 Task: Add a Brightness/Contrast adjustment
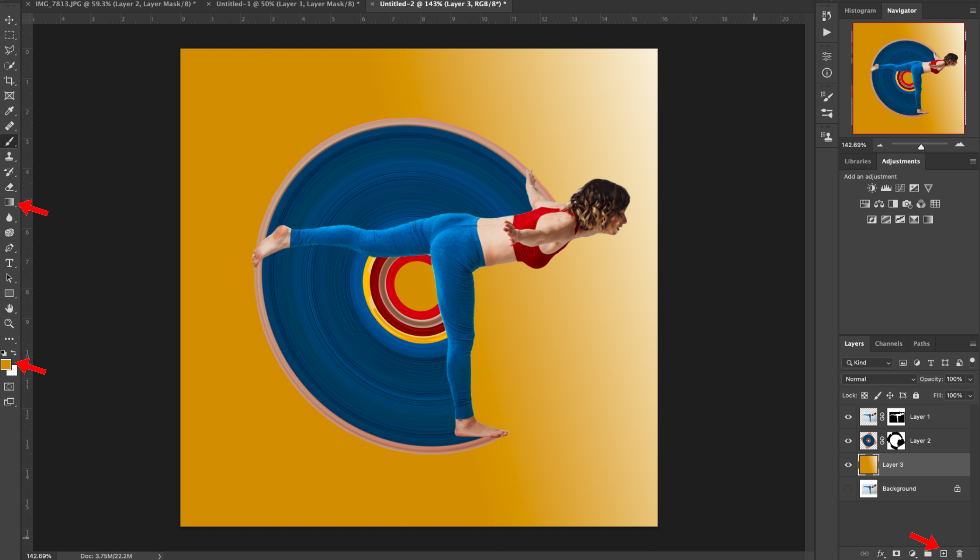coord(872,188)
